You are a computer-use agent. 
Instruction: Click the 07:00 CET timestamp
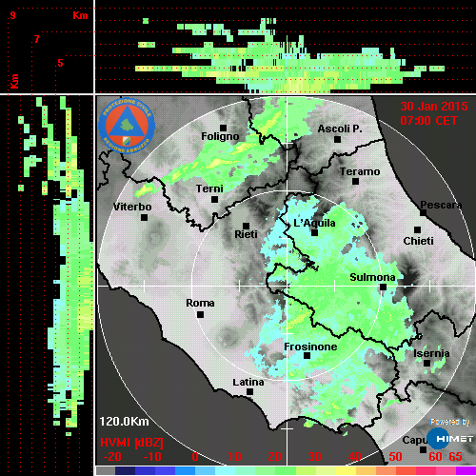[428, 121]
